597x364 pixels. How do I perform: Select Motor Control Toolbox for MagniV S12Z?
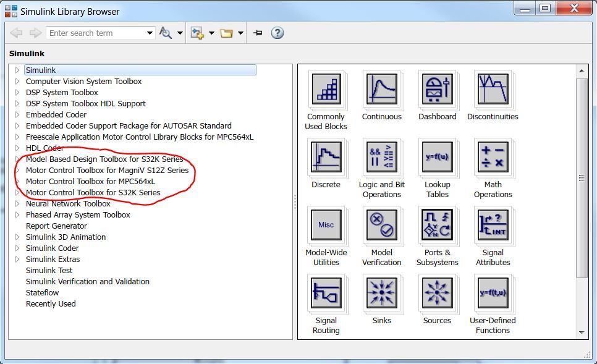107,170
